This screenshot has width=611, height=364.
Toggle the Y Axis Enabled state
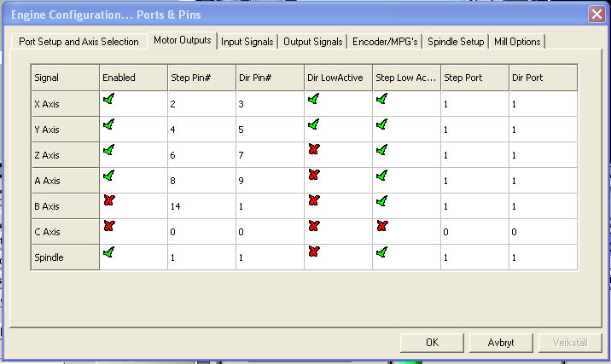click(x=108, y=125)
